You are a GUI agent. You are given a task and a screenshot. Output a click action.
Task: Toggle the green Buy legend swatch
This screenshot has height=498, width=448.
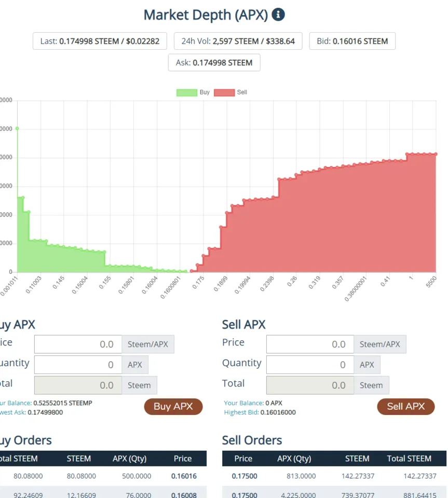coord(187,92)
